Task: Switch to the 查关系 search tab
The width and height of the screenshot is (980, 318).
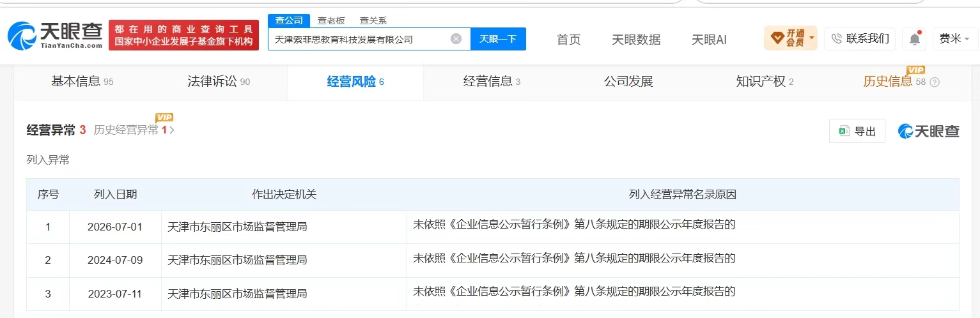Action: point(373,20)
